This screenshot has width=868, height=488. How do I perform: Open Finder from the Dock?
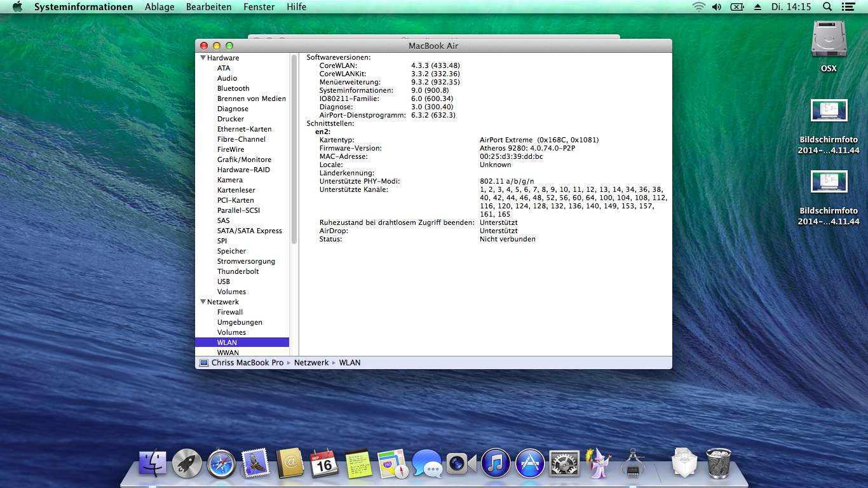[153, 464]
